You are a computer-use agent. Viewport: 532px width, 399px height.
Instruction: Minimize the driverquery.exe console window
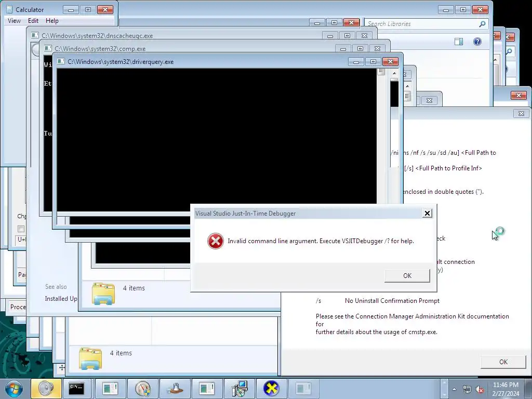click(x=356, y=62)
